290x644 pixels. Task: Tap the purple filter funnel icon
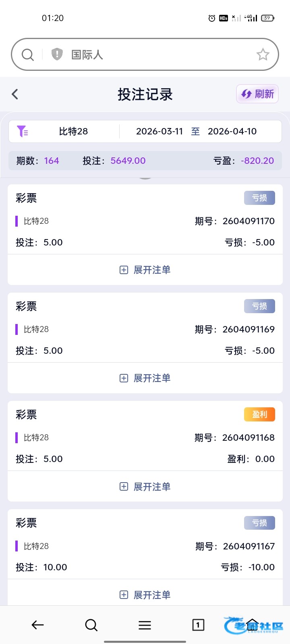[x=22, y=131]
